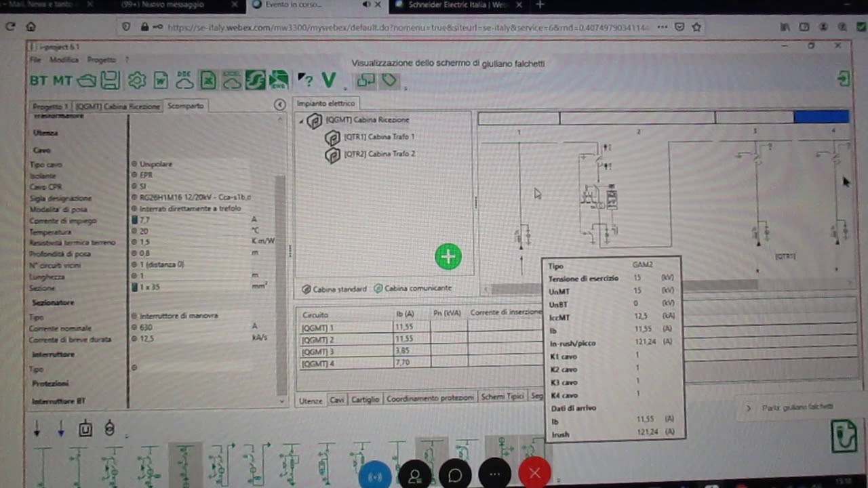
Task: Select the BT low-voltage toolbar button
Action: pyautogui.click(x=39, y=81)
